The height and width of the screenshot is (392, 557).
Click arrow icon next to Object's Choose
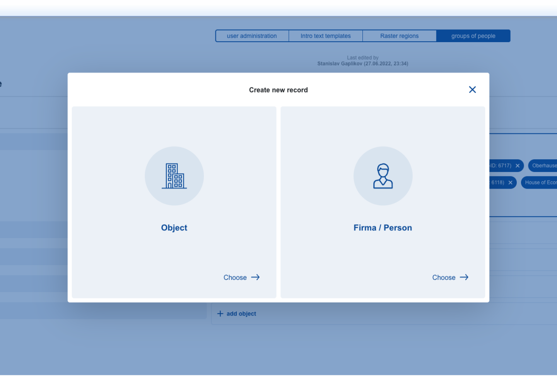tap(255, 277)
